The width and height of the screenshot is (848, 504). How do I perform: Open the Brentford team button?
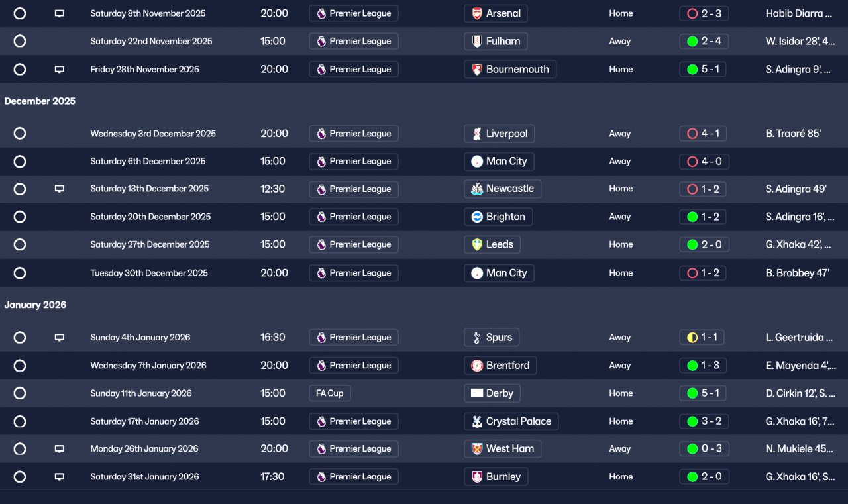click(500, 366)
